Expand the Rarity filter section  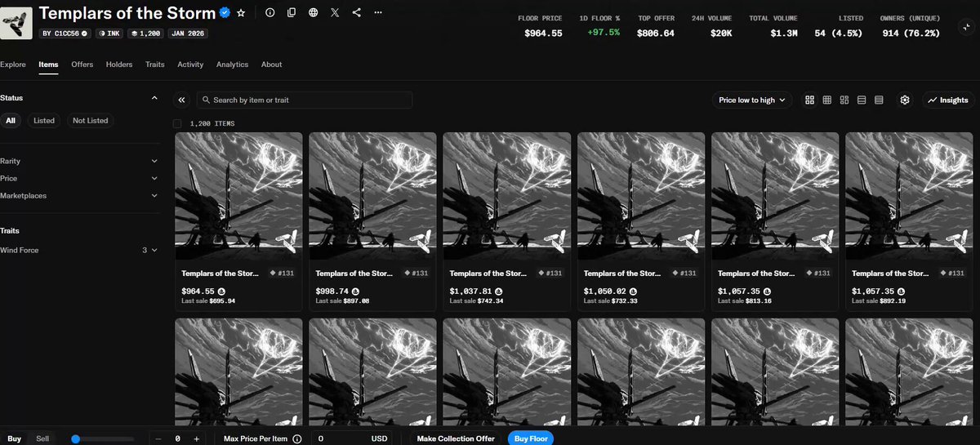[79, 162]
